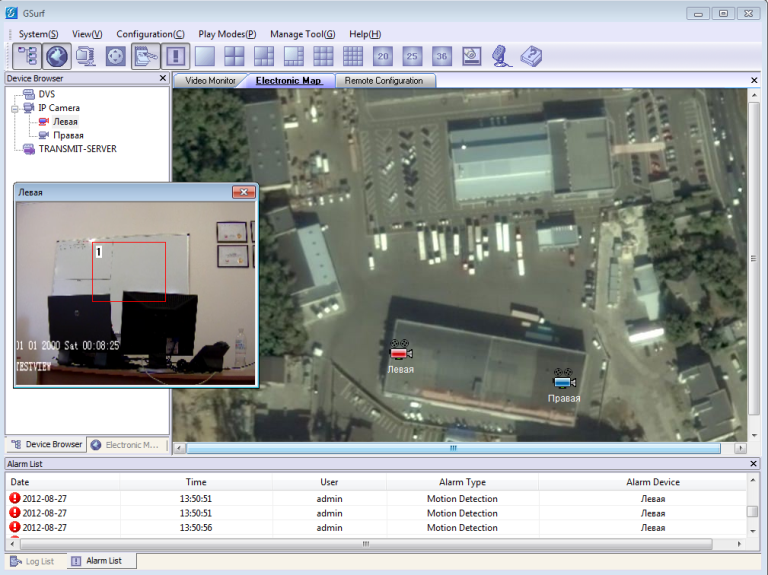768x575 pixels.
Task: Switch to Device Browser bottom tab
Action: click(x=47, y=444)
